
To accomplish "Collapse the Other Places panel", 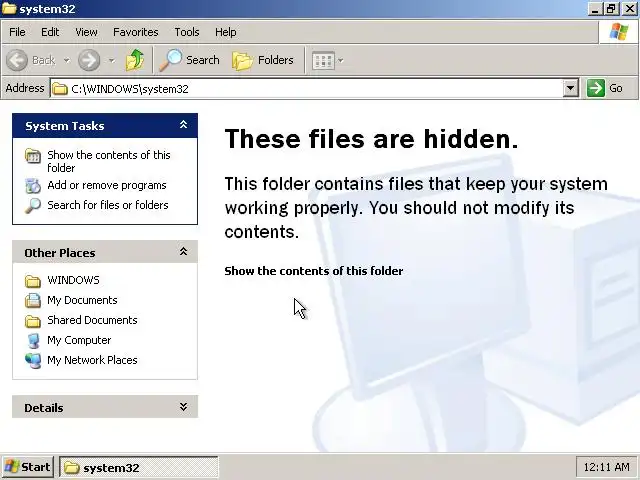I will tap(183, 251).
